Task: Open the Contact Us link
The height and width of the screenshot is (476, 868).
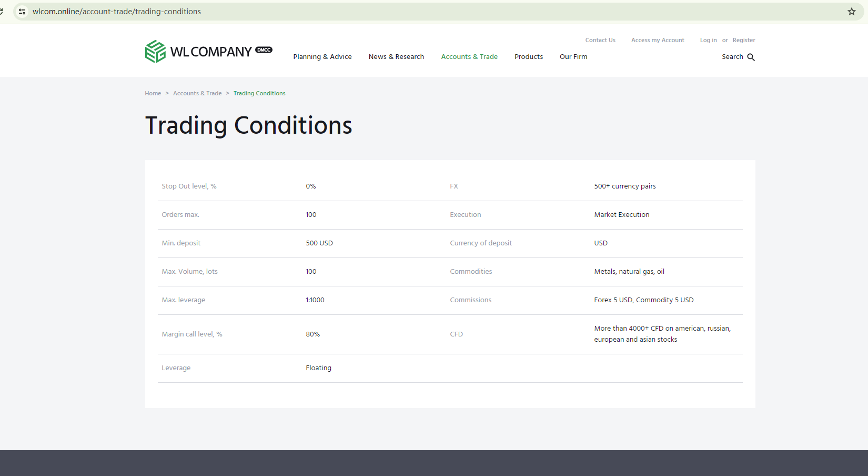Action: pos(600,40)
